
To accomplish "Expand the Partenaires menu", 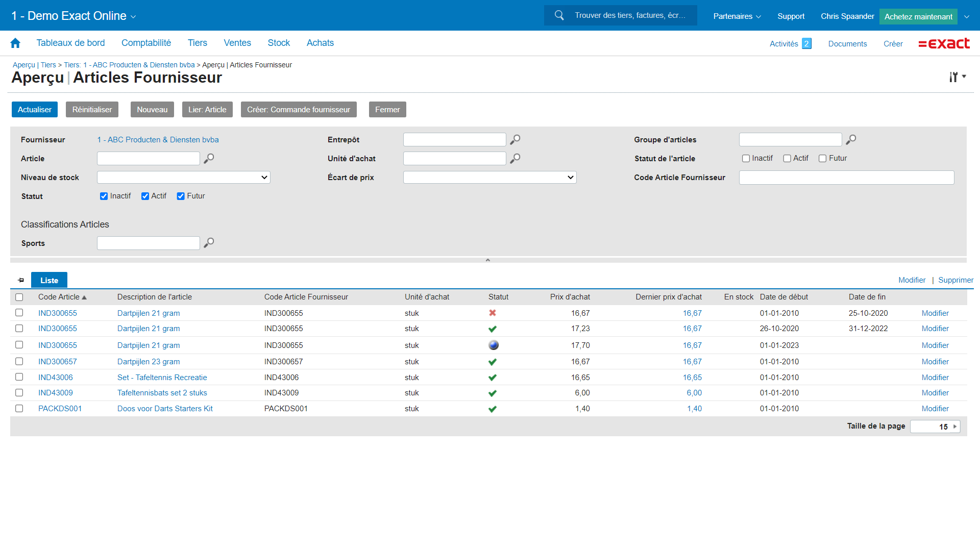I will 737,16.
